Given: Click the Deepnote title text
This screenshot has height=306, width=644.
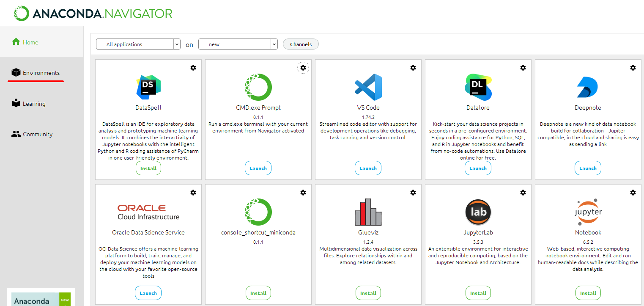Looking at the screenshot, I should pos(588,108).
